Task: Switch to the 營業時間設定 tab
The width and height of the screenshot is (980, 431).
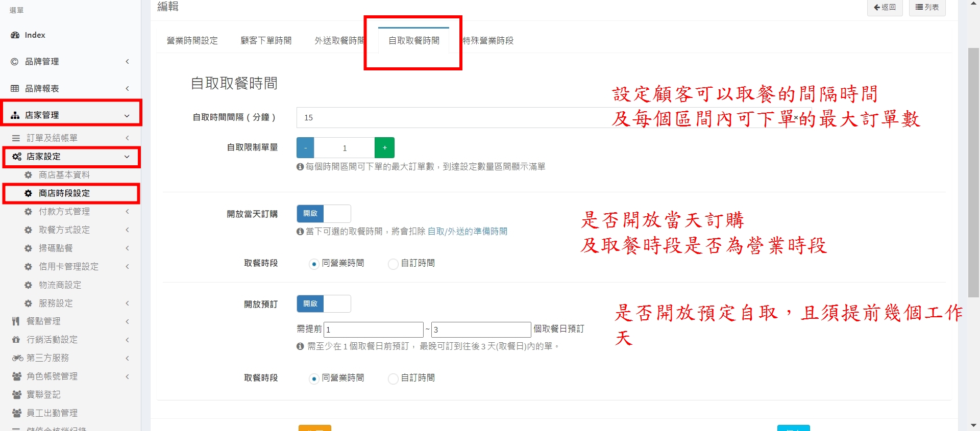Action: 192,41
